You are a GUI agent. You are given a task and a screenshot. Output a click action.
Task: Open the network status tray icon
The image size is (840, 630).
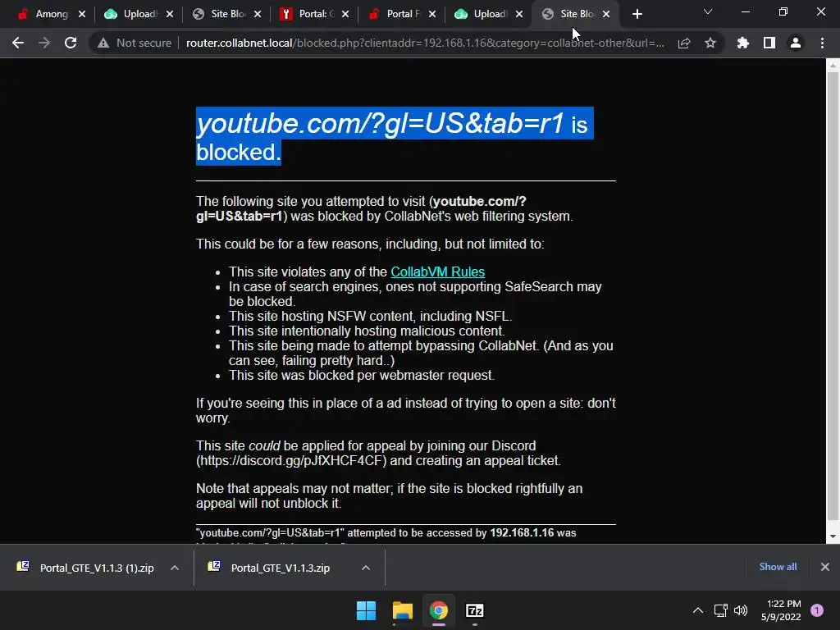(x=721, y=610)
